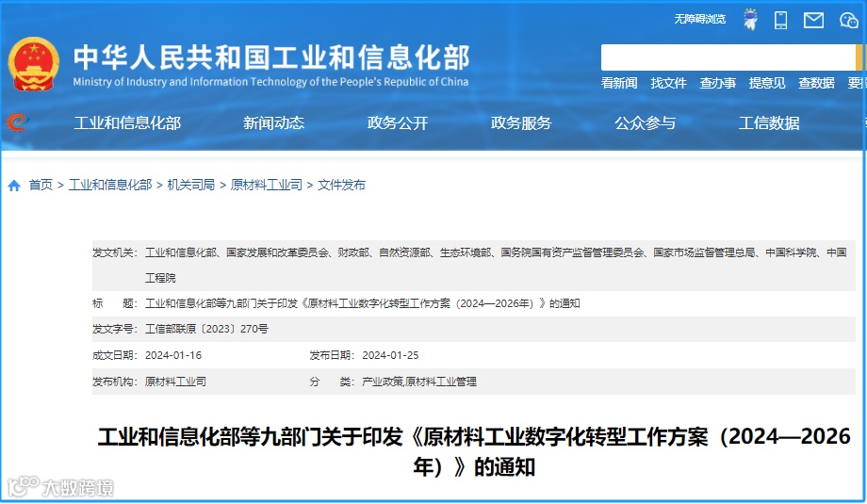867x504 pixels.
Task: Open the 公众参与 nav menu
Action: coord(646,122)
